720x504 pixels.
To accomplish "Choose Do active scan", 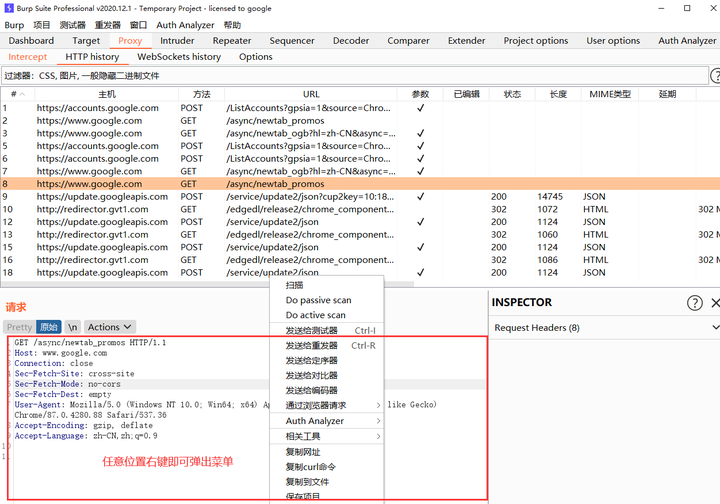I will coord(327,315).
